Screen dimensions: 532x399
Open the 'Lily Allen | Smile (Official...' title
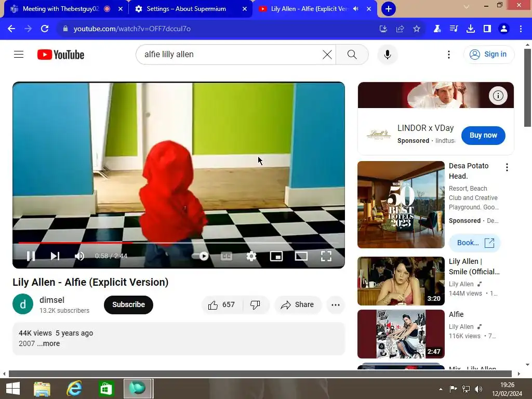474,267
